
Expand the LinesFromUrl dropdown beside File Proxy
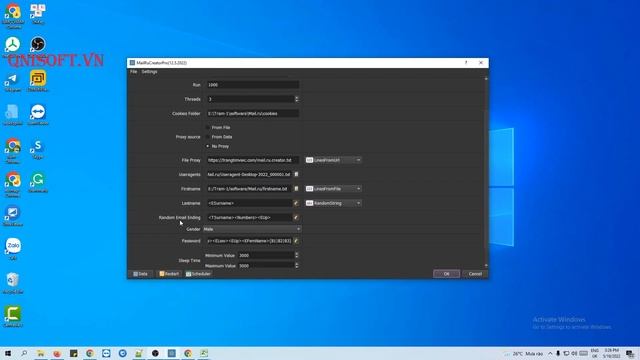(333, 160)
